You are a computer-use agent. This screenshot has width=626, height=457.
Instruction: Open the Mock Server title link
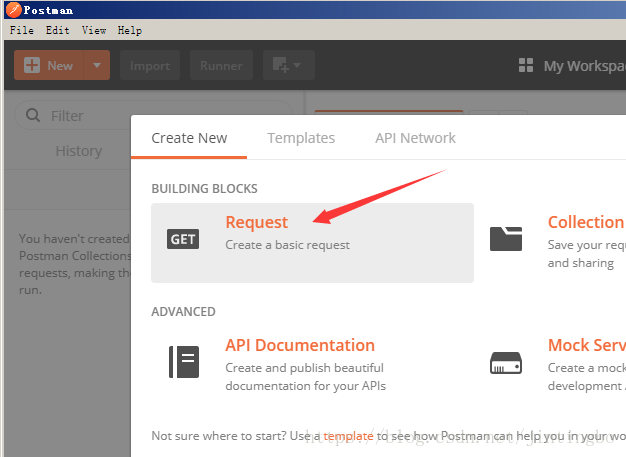click(x=587, y=345)
